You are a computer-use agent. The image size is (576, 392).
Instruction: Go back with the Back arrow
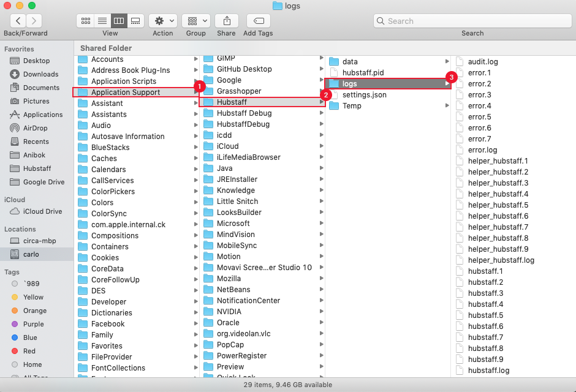[18, 21]
